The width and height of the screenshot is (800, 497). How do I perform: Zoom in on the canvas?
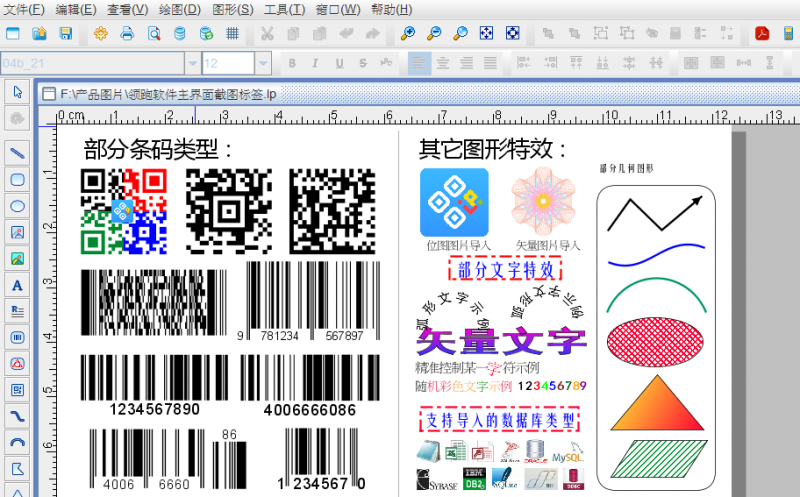[x=408, y=34]
